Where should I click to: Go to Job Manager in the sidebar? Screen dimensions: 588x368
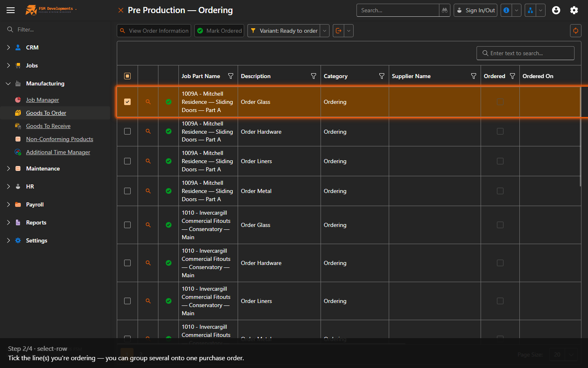pyautogui.click(x=42, y=100)
